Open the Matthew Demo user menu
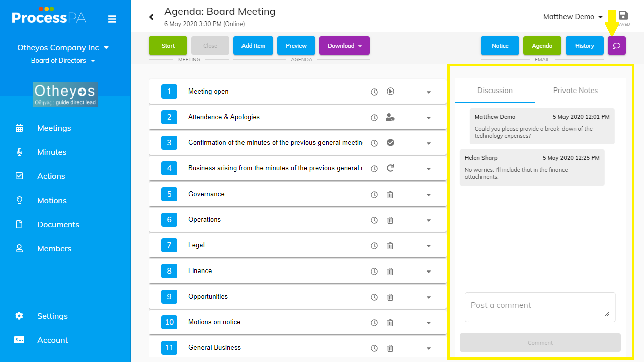This screenshot has width=644, height=362. pos(573,17)
